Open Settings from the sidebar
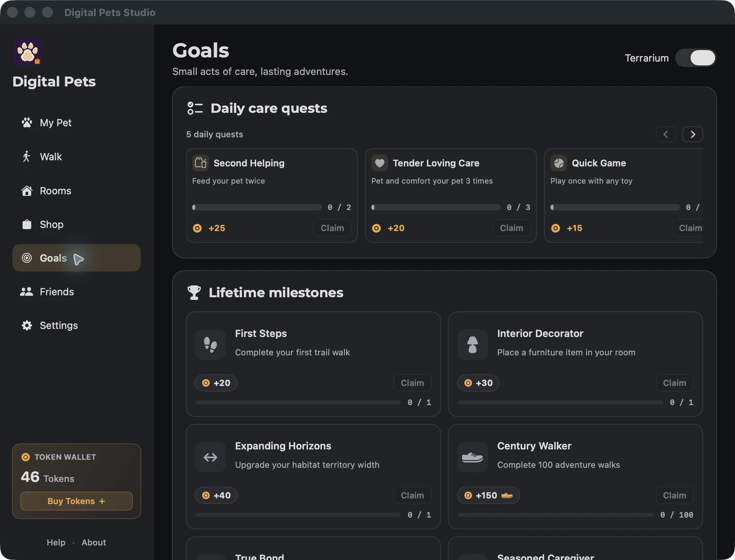Image resolution: width=735 pixels, height=560 pixels. (76, 325)
